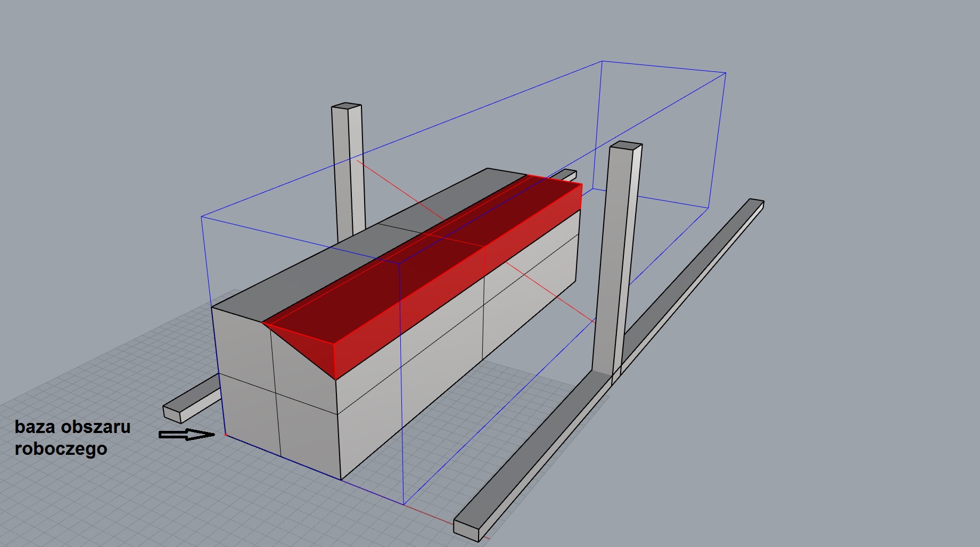Viewport: 980px width, 547px height.
Task: Select the tall column standing behind the block
Action: [x=348, y=173]
